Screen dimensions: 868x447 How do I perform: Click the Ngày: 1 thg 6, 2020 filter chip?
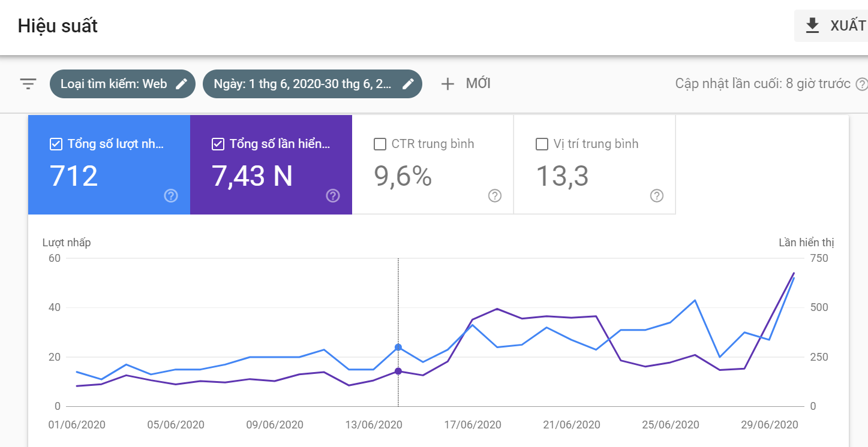point(313,84)
